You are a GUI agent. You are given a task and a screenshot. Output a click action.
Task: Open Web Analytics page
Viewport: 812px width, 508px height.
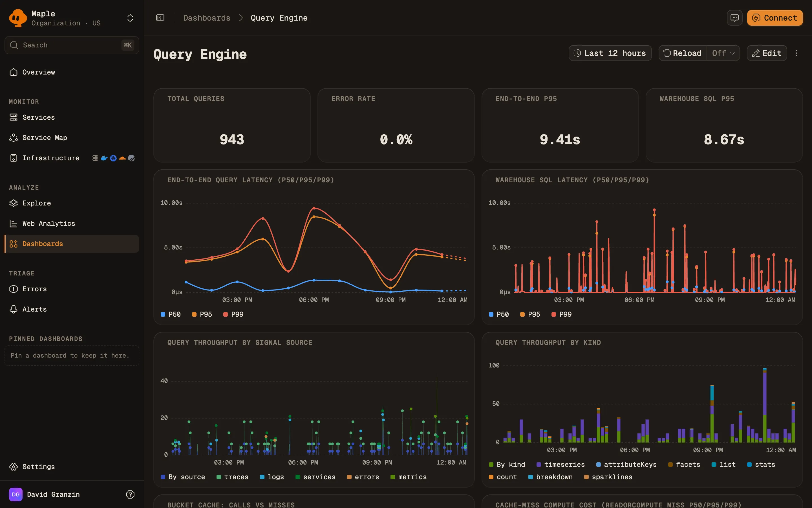tap(72, 224)
